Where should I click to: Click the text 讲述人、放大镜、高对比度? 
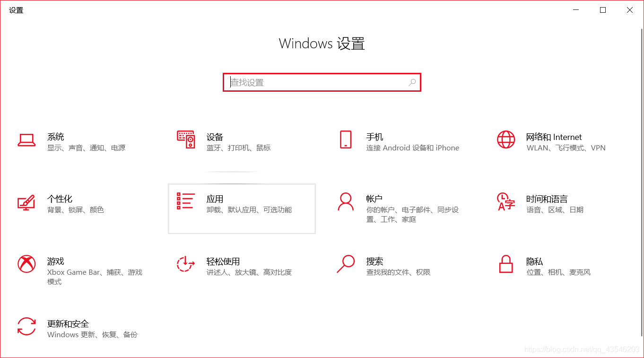coord(249,272)
